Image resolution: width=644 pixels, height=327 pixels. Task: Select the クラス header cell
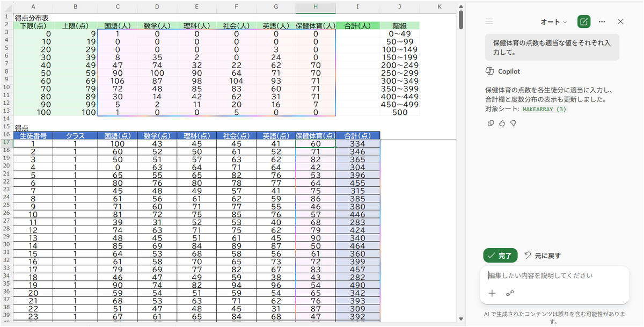pos(75,135)
